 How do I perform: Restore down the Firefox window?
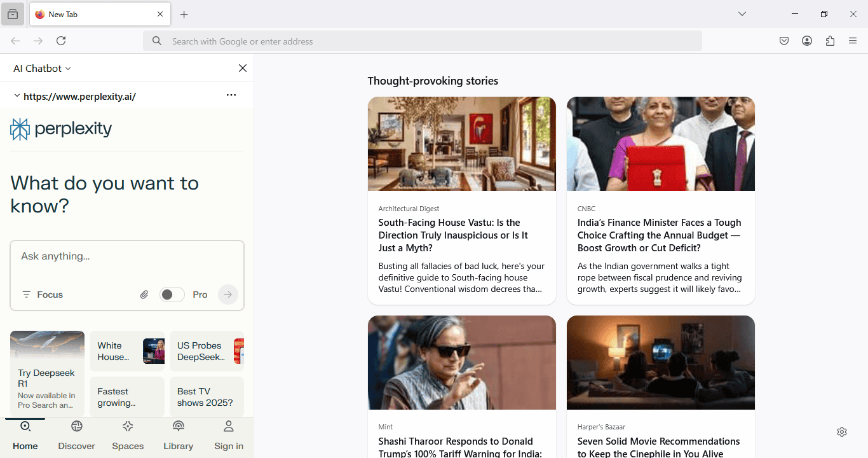click(824, 14)
